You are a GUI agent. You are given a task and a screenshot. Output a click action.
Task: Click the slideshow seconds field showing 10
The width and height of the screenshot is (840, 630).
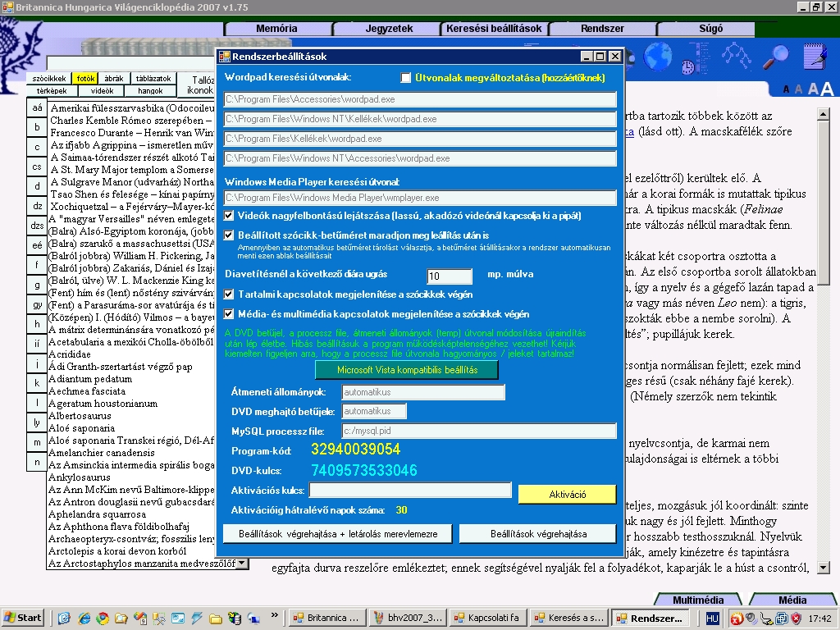(x=450, y=276)
